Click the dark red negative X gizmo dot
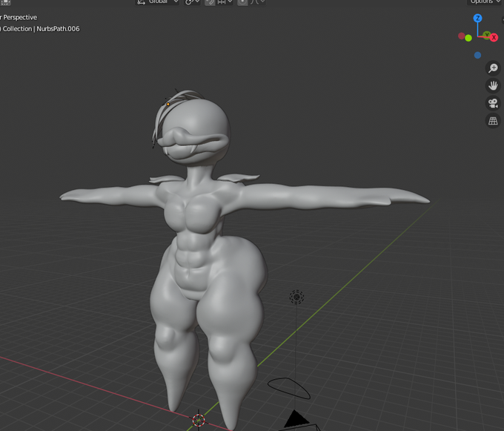The width and height of the screenshot is (504, 431). 461,36
